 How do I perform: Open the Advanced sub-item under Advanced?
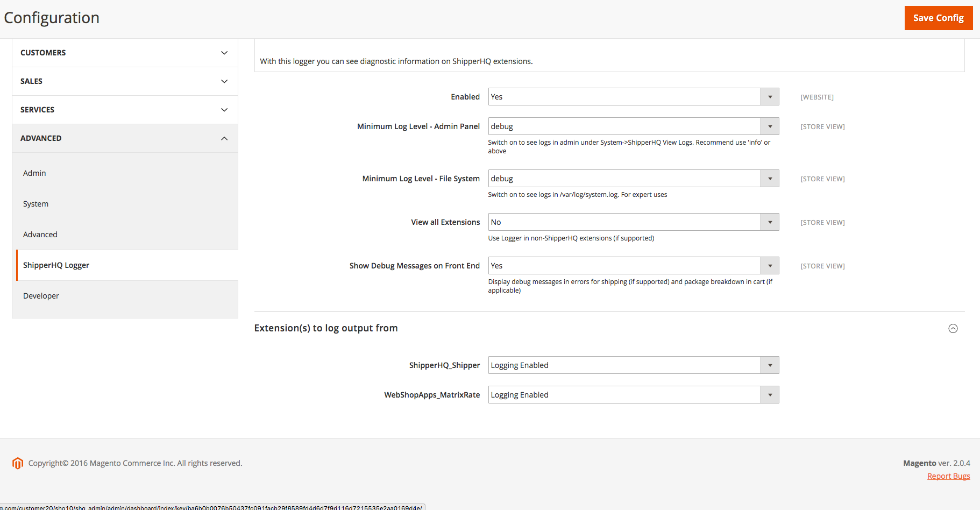click(x=40, y=235)
